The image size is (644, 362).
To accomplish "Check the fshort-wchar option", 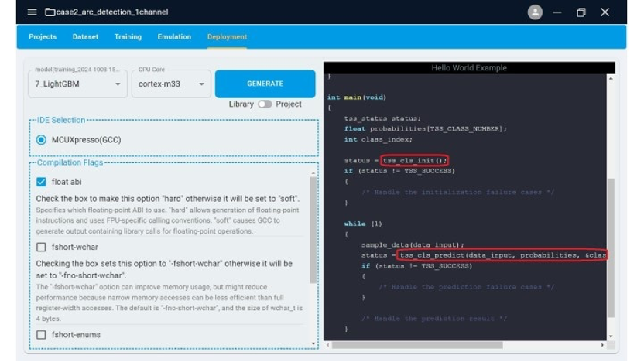I will (42, 247).
